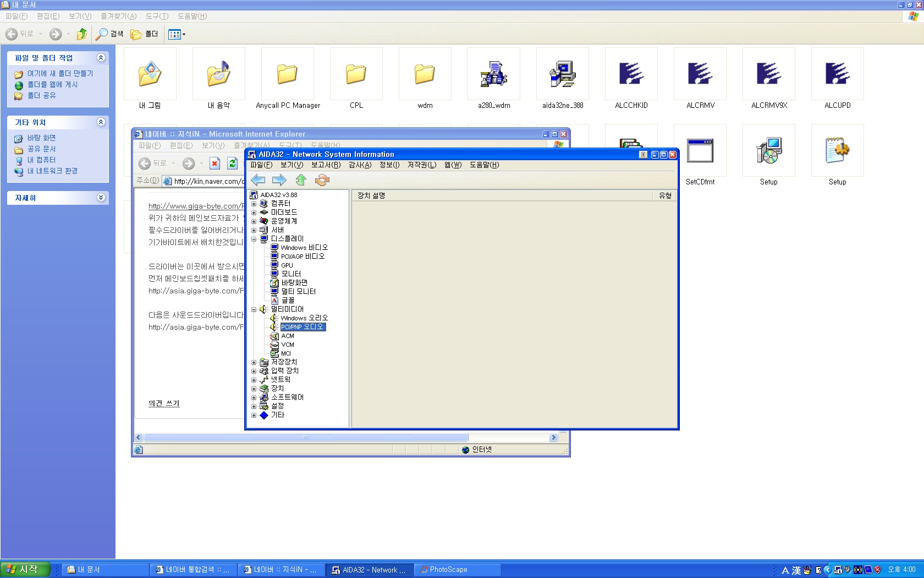Open the AIDA32 파일(F) menu

coord(261,165)
